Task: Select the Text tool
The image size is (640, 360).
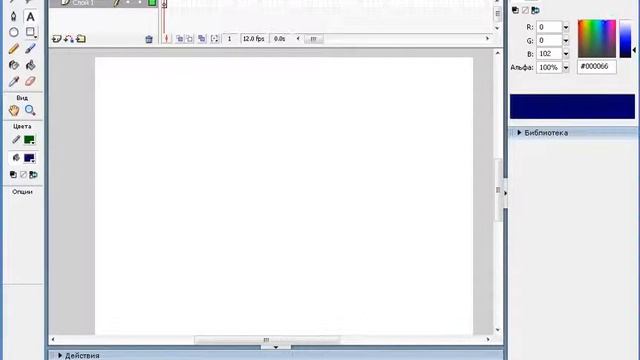Action: point(30,17)
